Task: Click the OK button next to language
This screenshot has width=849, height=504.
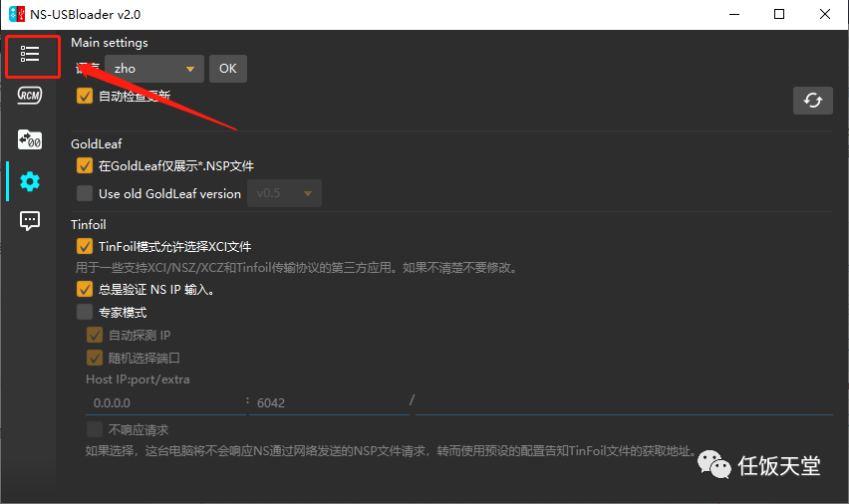Action: (228, 69)
